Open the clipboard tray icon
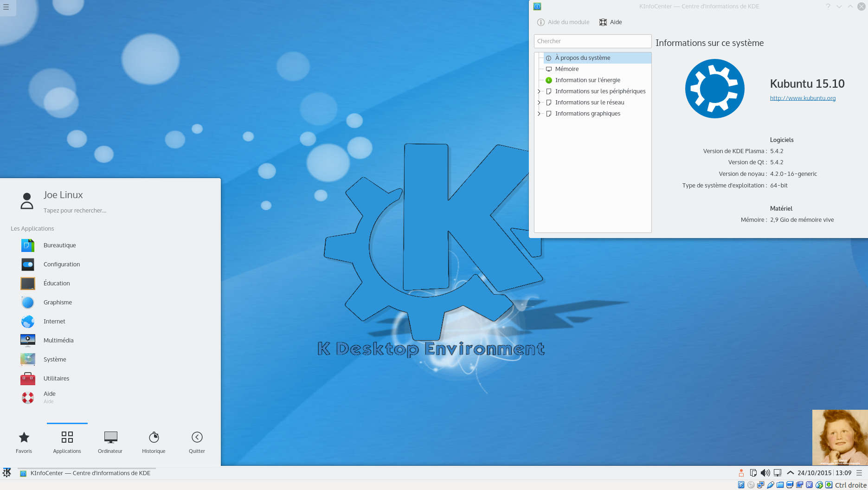The height and width of the screenshot is (490, 868). tap(753, 473)
